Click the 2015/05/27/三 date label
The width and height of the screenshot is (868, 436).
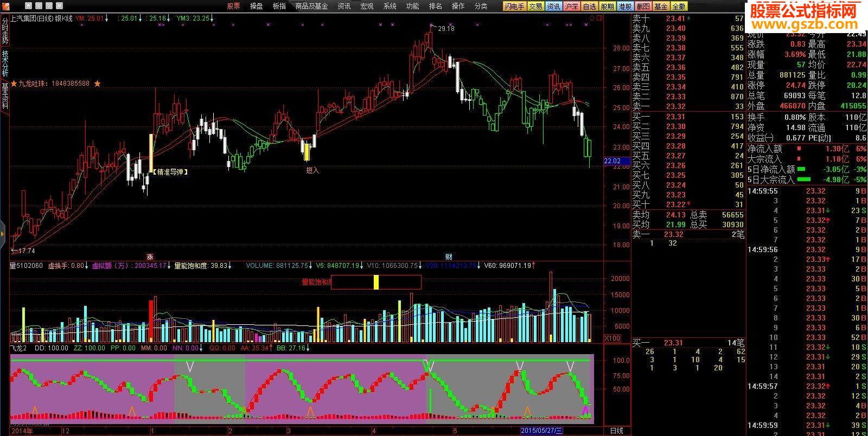click(542, 431)
